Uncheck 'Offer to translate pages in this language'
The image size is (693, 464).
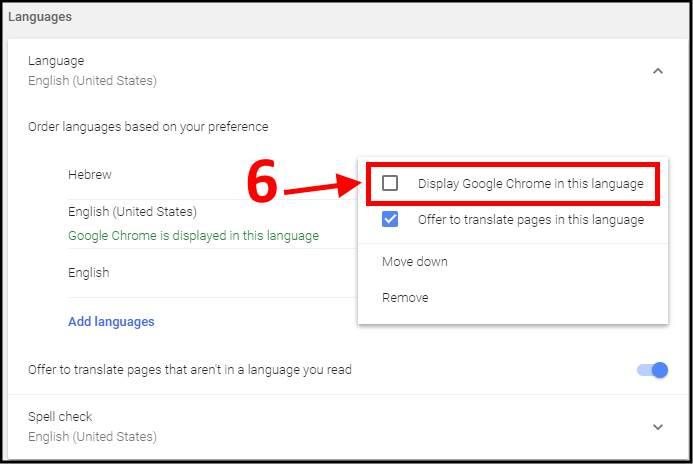point(390,219)
